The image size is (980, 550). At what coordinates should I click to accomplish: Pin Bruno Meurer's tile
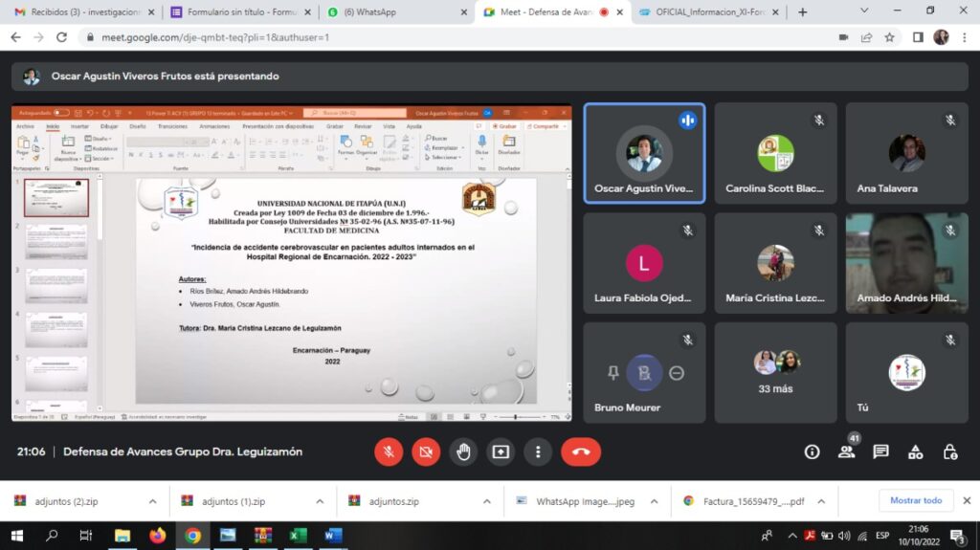coord(613,373)
